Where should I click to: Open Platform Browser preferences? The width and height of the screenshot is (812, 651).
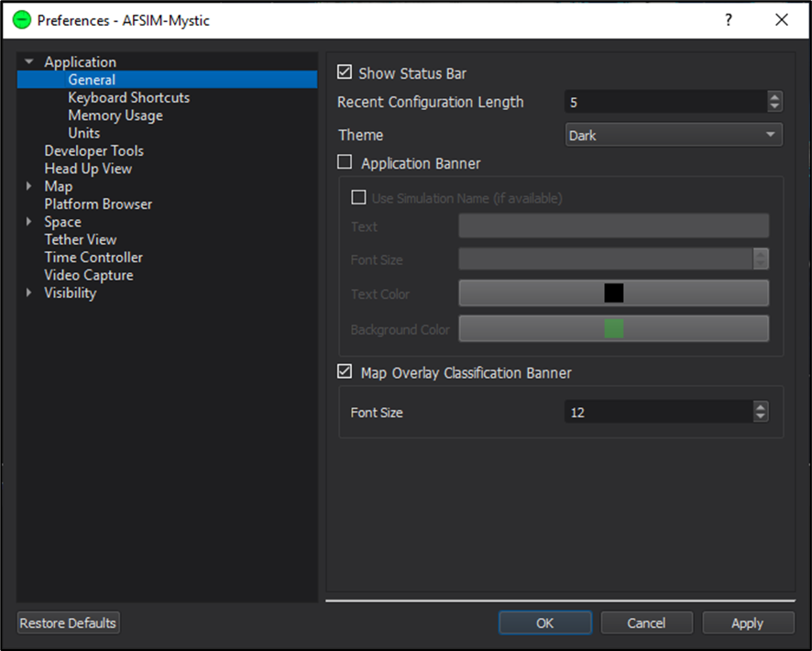click(98, 204)
